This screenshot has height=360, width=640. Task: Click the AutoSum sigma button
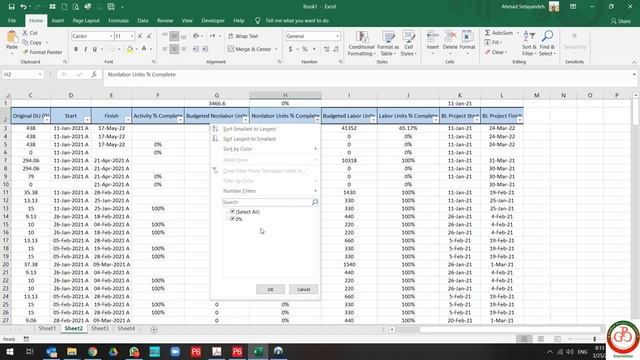(499, 33)
